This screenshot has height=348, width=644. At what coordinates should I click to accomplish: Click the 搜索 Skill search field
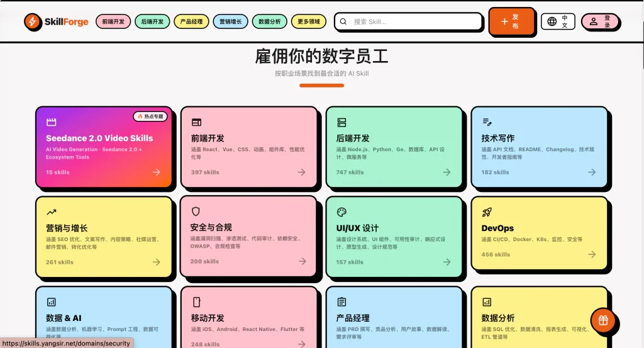409,22
